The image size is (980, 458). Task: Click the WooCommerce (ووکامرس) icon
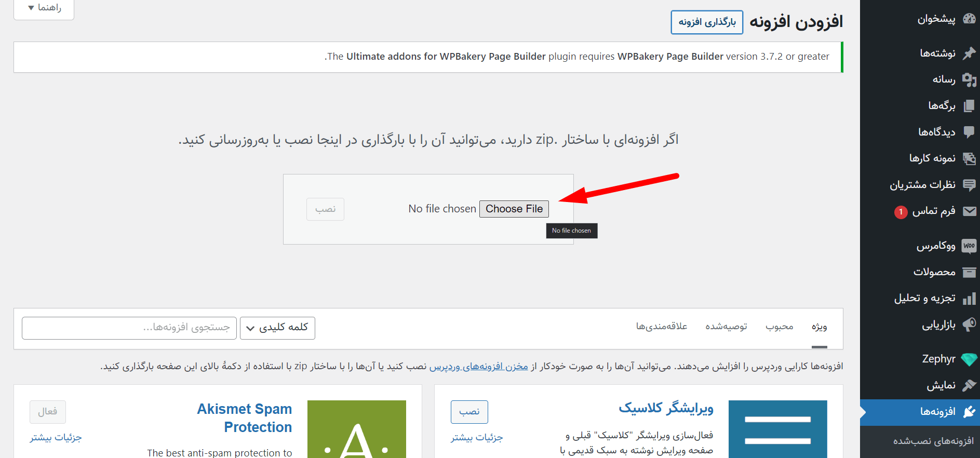pyautogui.click(x=969, y=246)
